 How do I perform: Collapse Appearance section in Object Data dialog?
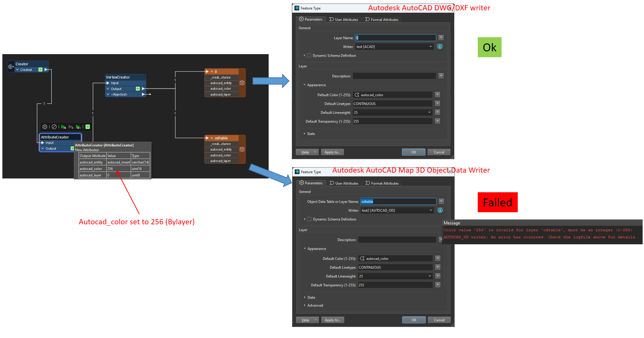pyautogui.click(x=305, y=248)
